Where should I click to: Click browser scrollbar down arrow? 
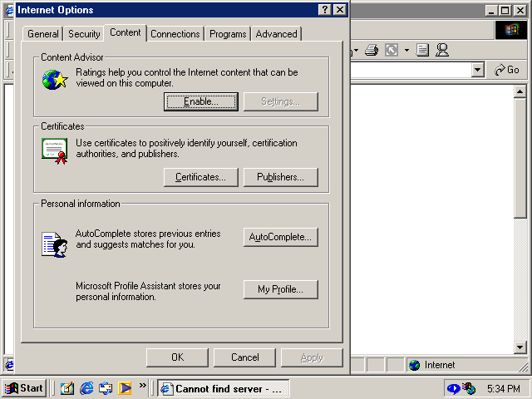click(x=520, y=347)
